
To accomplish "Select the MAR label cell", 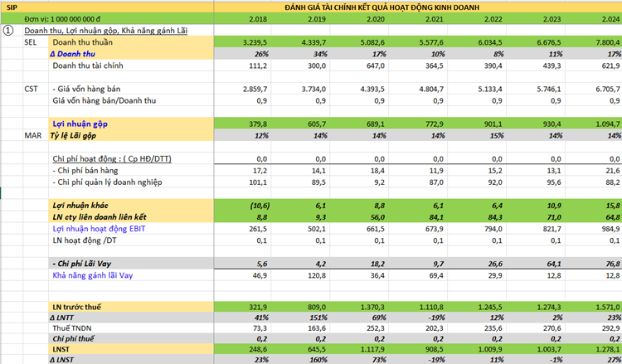I will tap(33, 136).
